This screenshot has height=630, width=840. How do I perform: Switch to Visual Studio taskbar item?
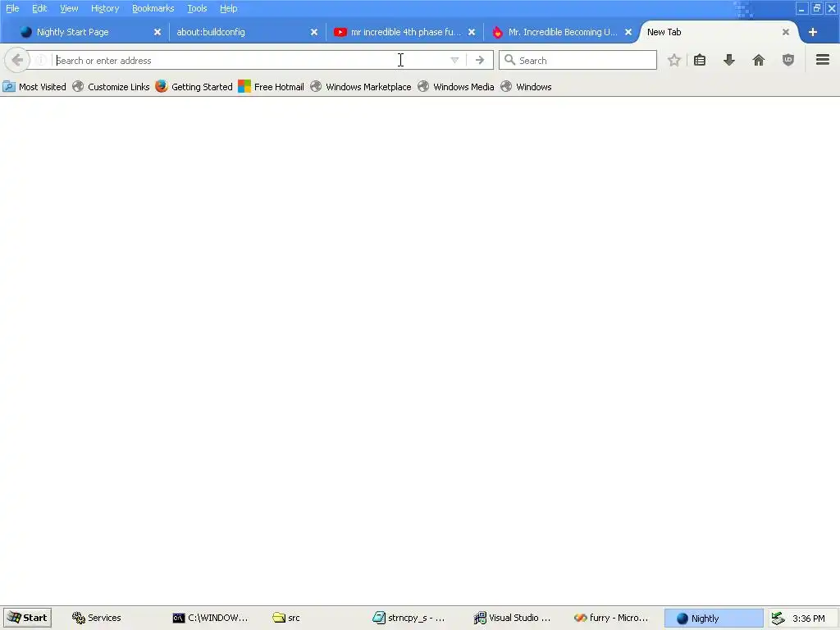click(513, 618)
